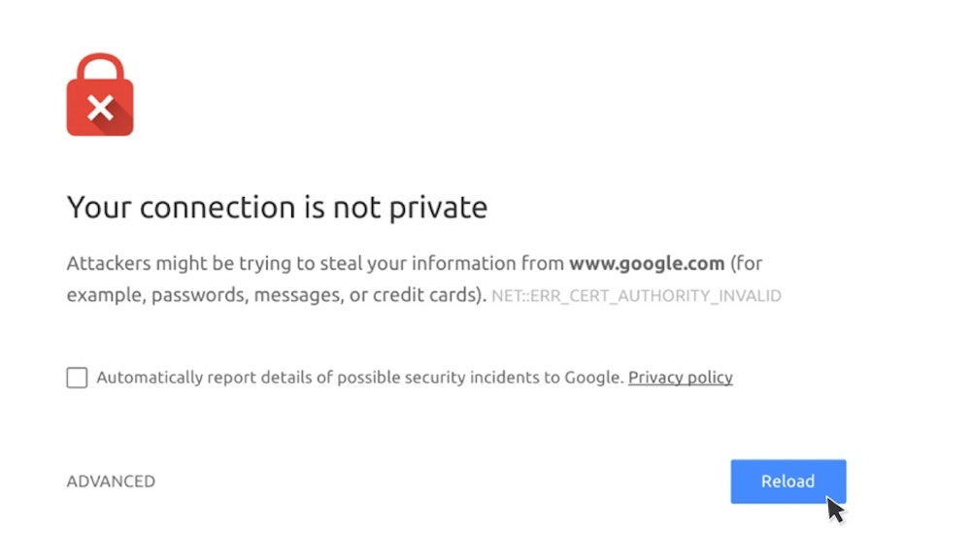Reload the page with the blue button

click(787, 481)
